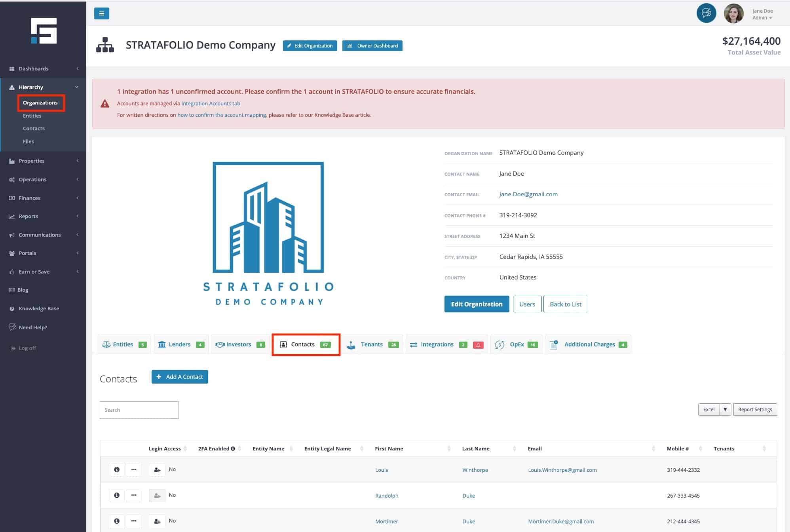Click into the contacts Search field
The image size is (790, 532).
point(139,410)
